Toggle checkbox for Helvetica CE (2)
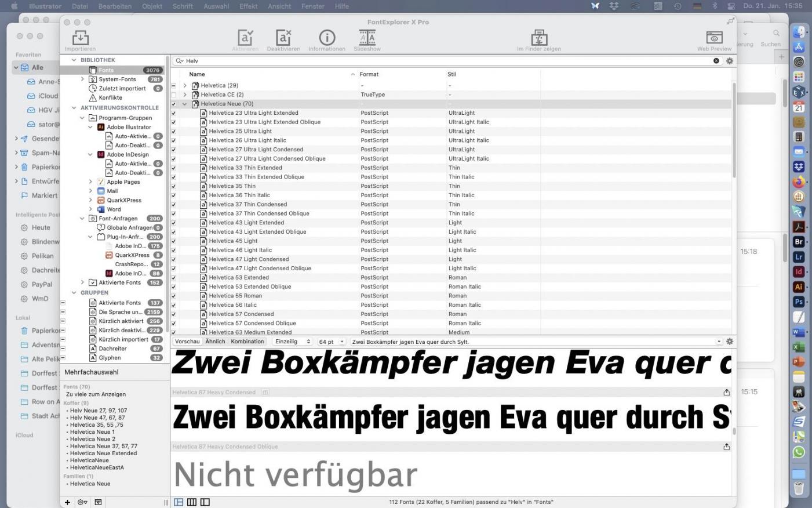The image size is (812, 508). [x=173, y=95]
